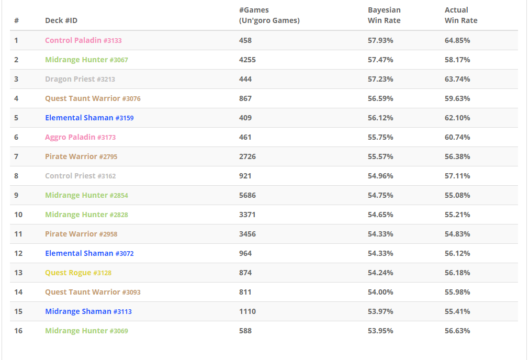The width and height of the screenshot is (529, 360).
Task: Open Midrange Hunter #3067 deck link
Action: pos(86,60)
